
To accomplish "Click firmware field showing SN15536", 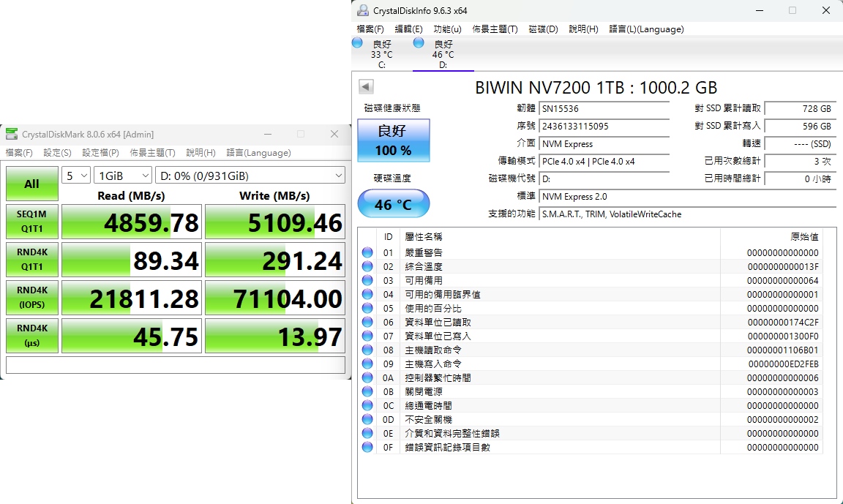I will click(x=604, y=108).
